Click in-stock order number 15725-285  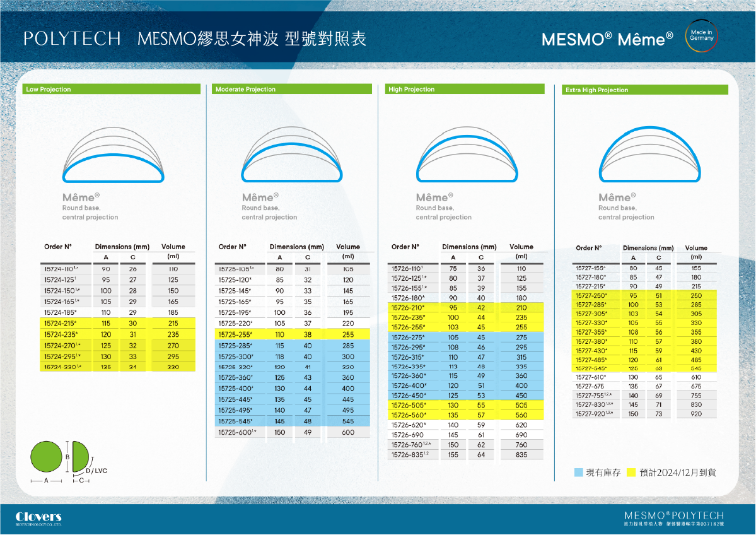(x=235, y=346)
